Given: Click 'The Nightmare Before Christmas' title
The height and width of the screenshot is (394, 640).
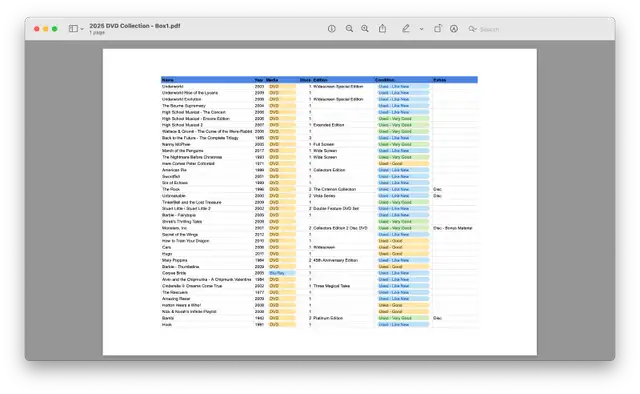Looking at the screenshot, I should point(192,157).
